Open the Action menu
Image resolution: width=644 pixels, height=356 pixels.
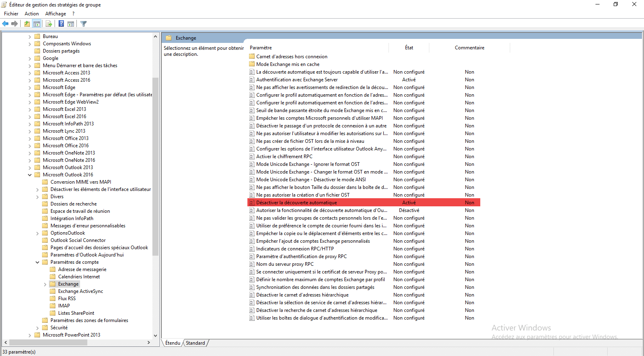click(x=32, y=14)
